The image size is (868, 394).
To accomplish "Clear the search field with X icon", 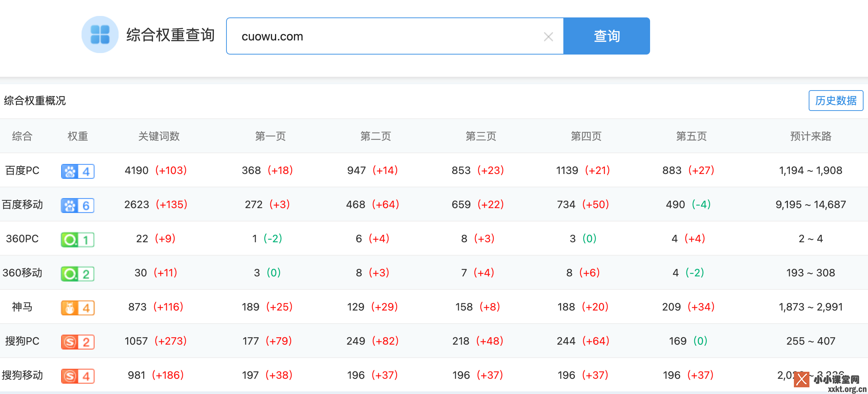I will (x=548, y=36).
